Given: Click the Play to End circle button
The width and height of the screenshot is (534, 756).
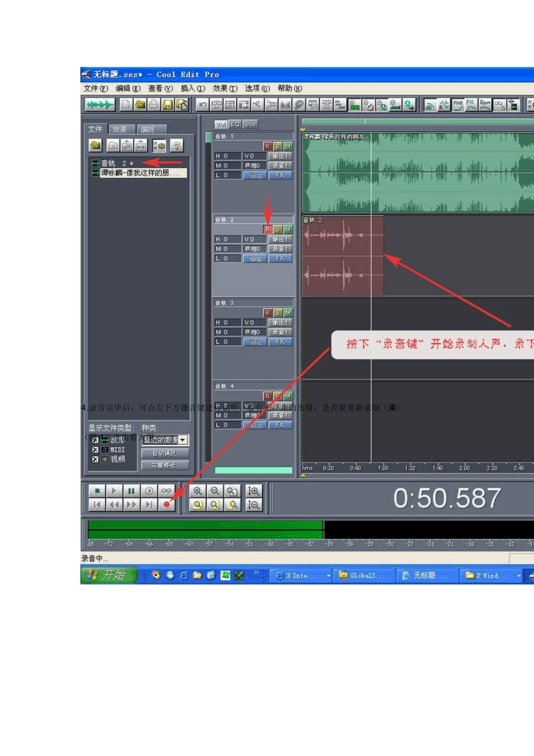Looking at the screenshot, I should pyautogui.click(x=148, y=491).
